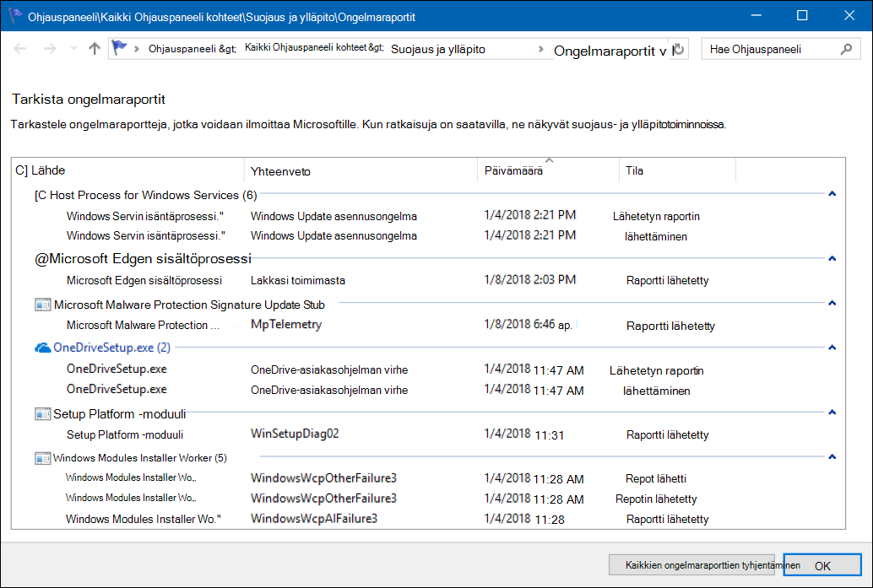Open recent locations dropdown arrow
The height and width of the screenshot is (588, 873).
pyautogui.click(x=73, y=49)
